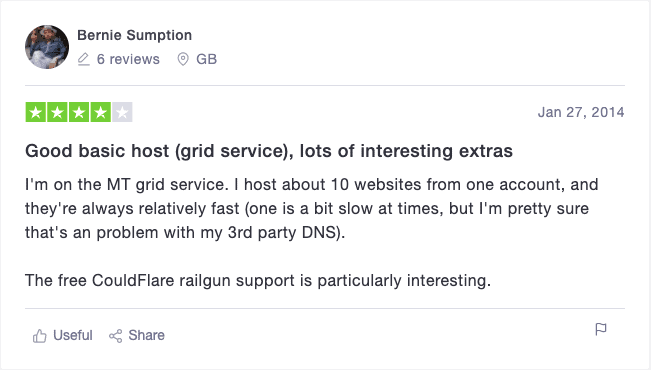Click the share network icon
This screenshot has width=651, height=370.
115,336
